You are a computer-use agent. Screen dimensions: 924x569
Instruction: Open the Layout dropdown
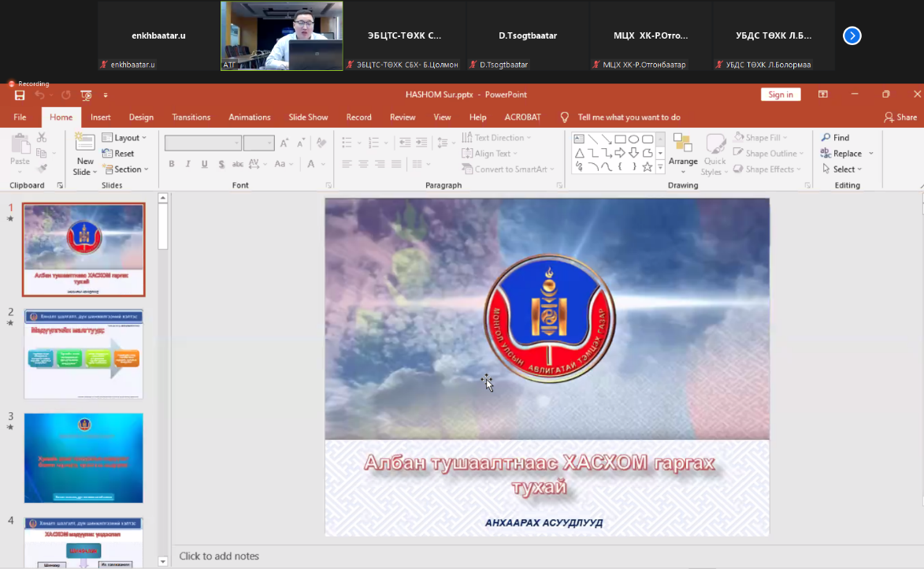click(x=124, y=137)
